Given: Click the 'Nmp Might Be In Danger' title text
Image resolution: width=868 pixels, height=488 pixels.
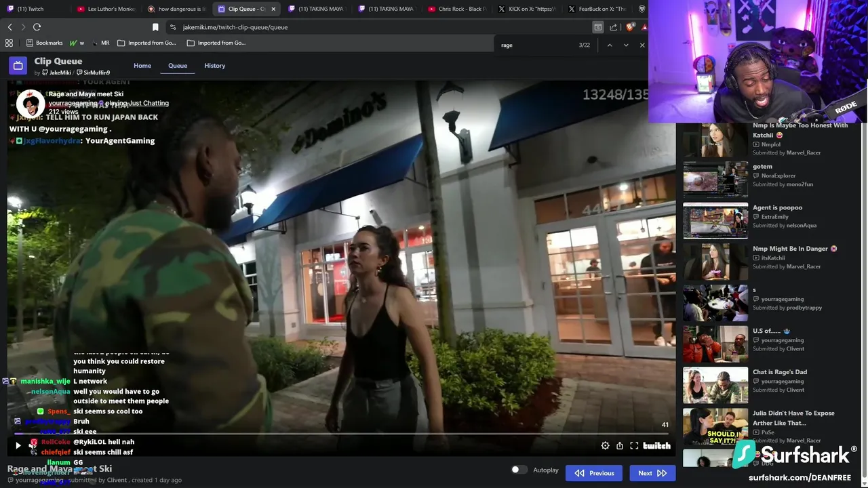Looking at the screenshot, I should pos(795,249).
